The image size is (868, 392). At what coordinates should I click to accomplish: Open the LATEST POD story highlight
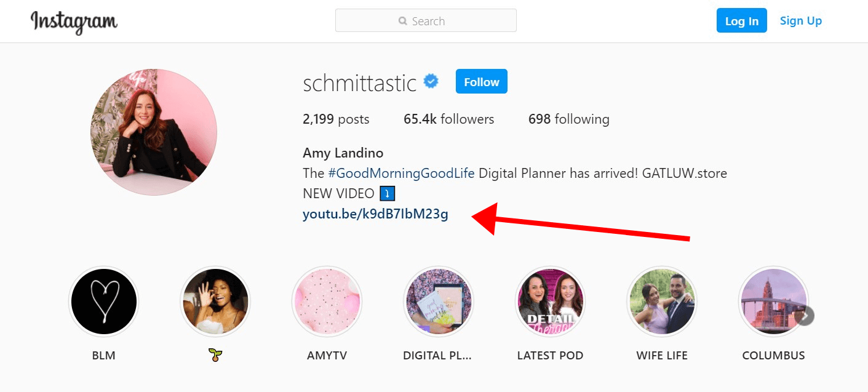[x=550, y=301]
